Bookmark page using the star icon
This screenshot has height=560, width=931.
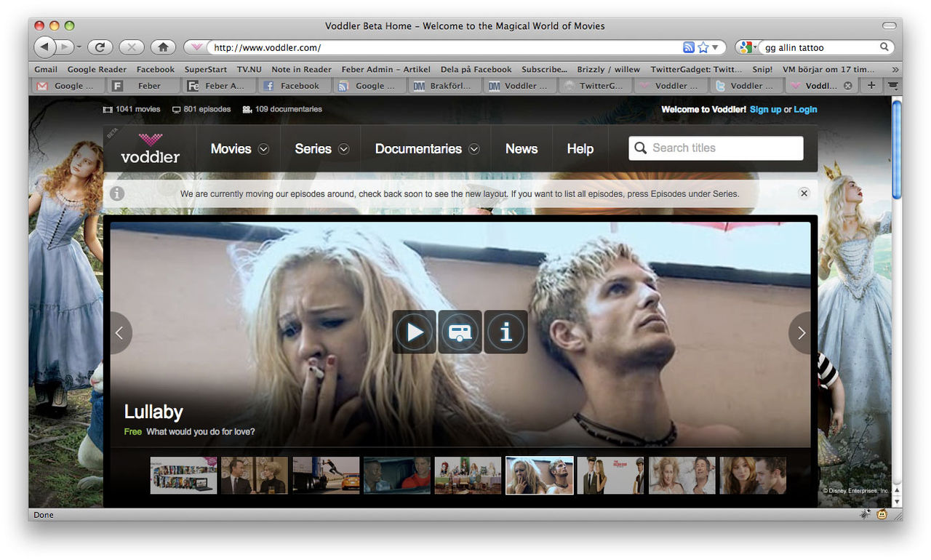(703, 47)
